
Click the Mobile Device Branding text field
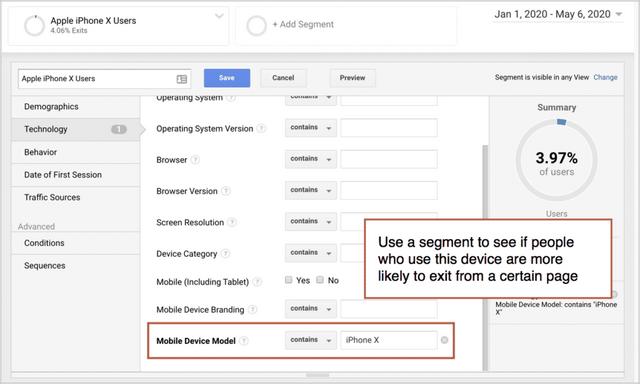click(389, 309)
